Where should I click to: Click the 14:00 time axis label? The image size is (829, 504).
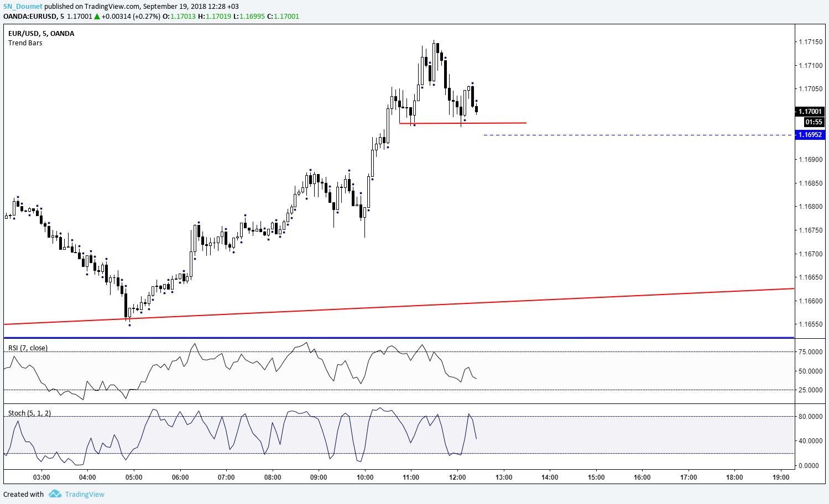pyautogui.click(x=550, y=477)
